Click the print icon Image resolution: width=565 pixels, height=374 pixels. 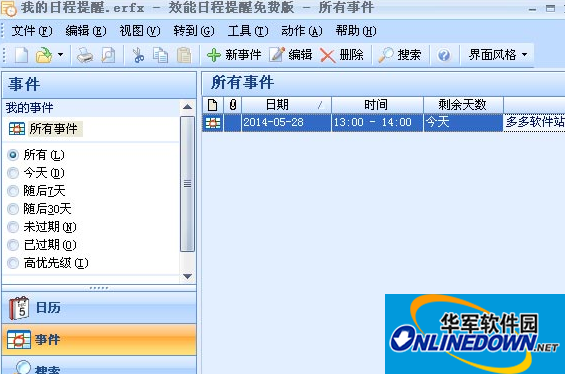point(85,55)
